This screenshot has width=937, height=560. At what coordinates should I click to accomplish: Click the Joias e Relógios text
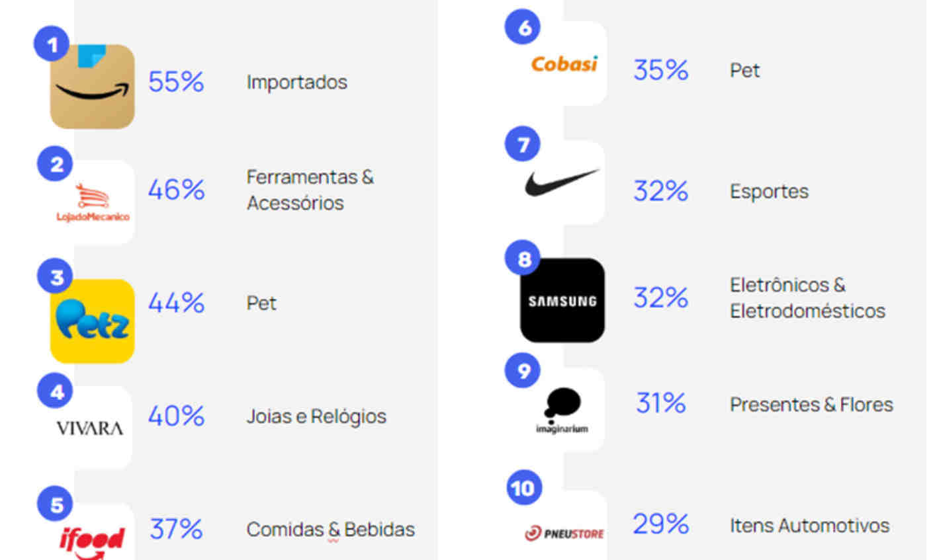(316, 416)
